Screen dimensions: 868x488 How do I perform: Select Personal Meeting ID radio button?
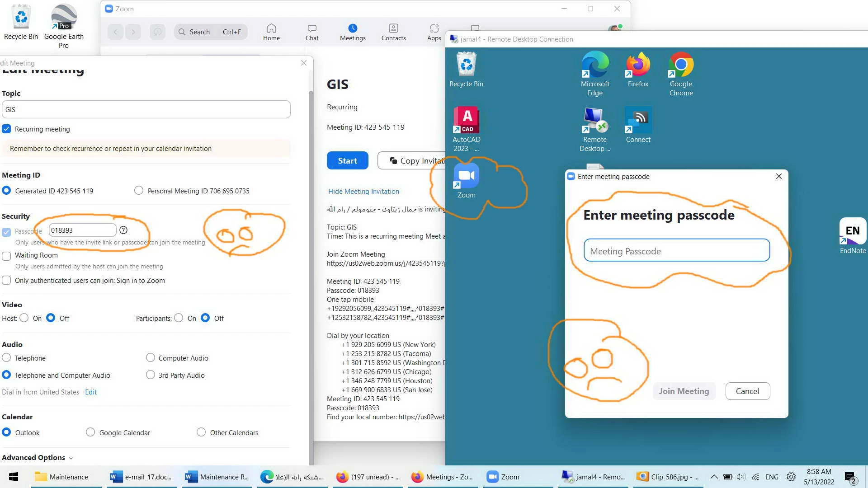pos(139,191)
